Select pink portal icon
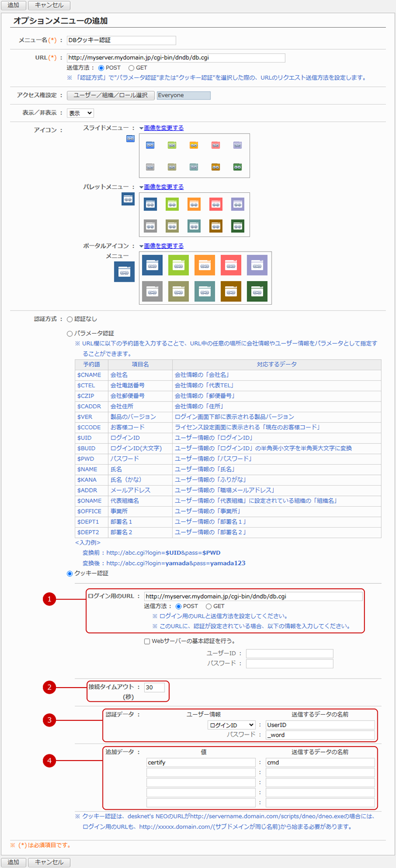 231,265
